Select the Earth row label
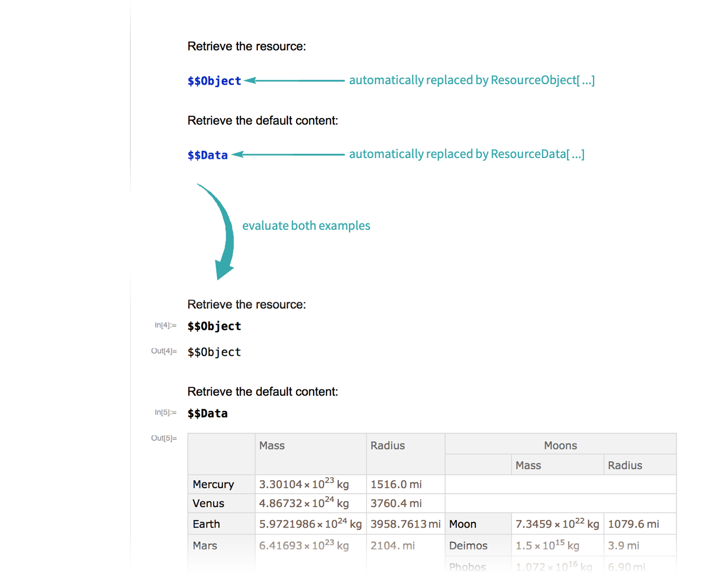Screen dimensions: 723x588 point(206,524)
